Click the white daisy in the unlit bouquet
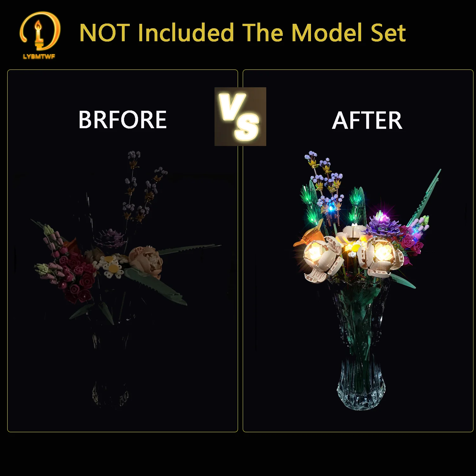Image resolution: width=476 pixels, height=476 pixels. 113,266
